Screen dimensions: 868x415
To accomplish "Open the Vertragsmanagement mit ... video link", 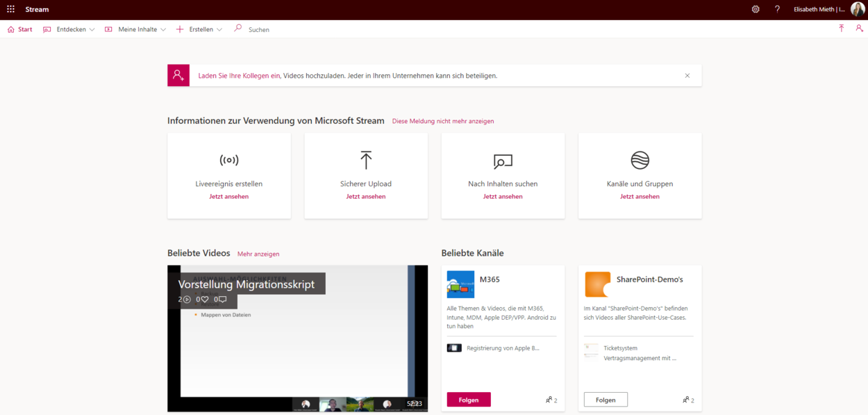I will [640, 359].
